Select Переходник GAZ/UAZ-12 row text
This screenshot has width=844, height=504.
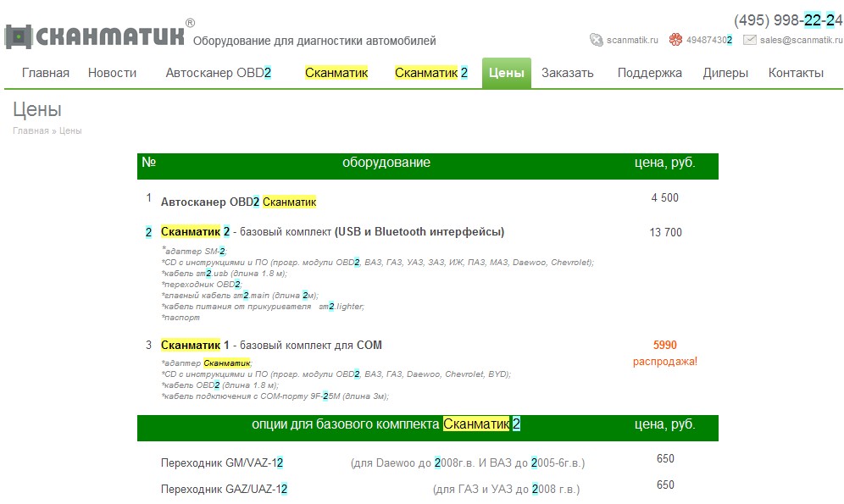pyautogui.click(x=224, y=489)
